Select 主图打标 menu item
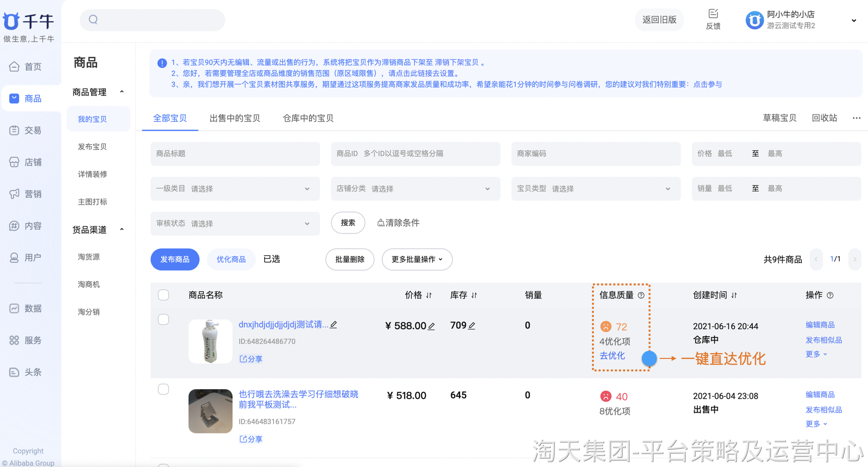This screenshot has width=868, height=467. coord(93,202)
